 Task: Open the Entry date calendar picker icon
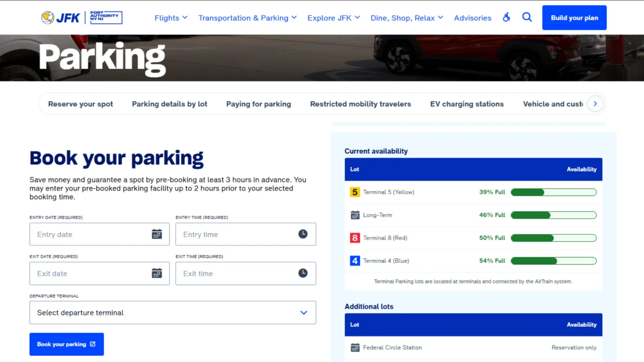tap(157, 234)
